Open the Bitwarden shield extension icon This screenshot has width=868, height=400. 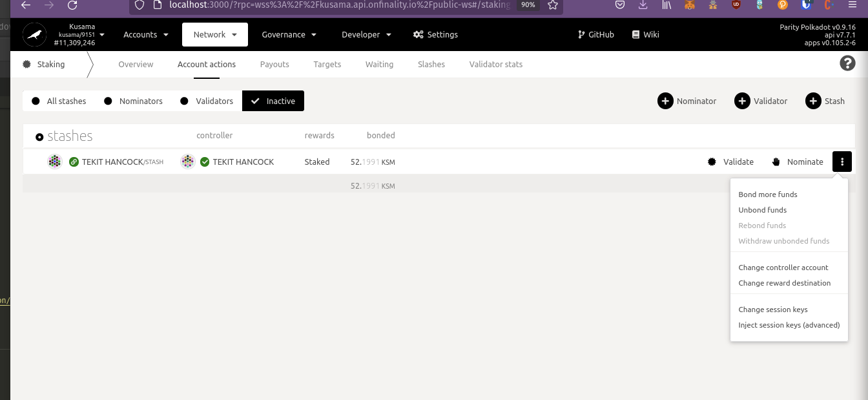coord(806,5)
